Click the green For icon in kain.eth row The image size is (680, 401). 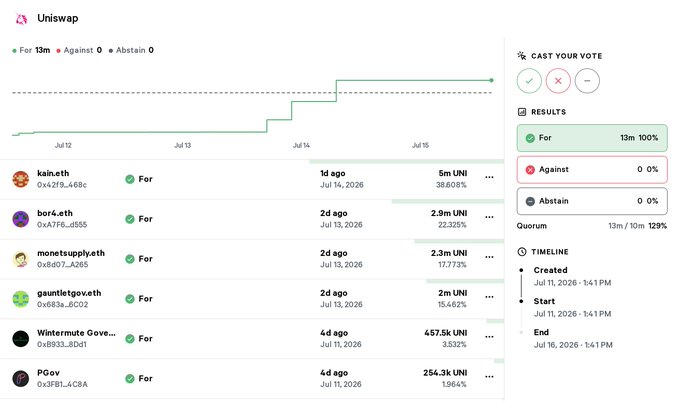pos(130,179)
